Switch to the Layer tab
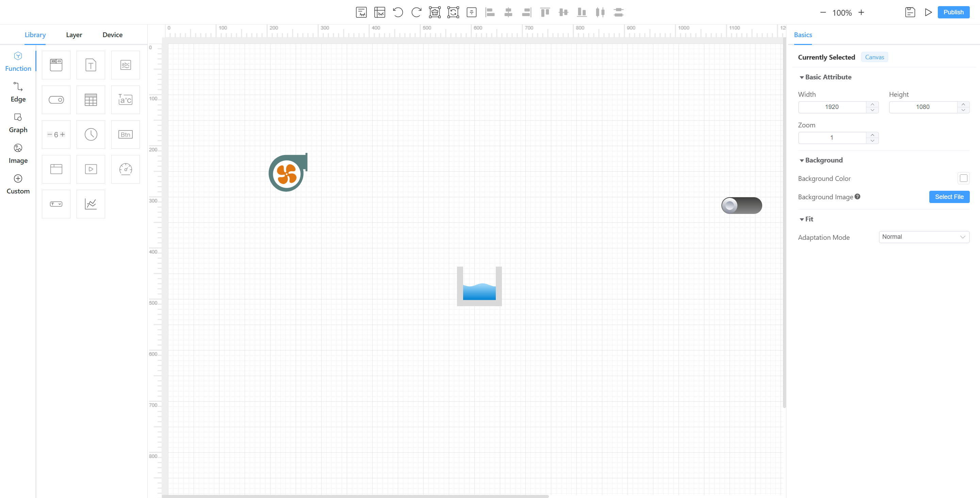The image size is (980, 498). (74, 35)
